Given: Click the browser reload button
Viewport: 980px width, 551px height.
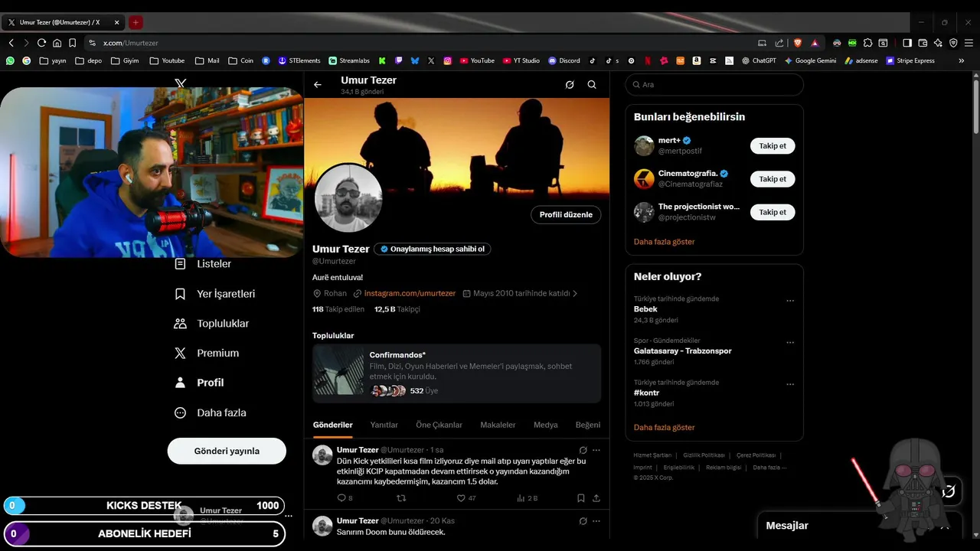Looking at the screenshot, I should pos(41,43).
